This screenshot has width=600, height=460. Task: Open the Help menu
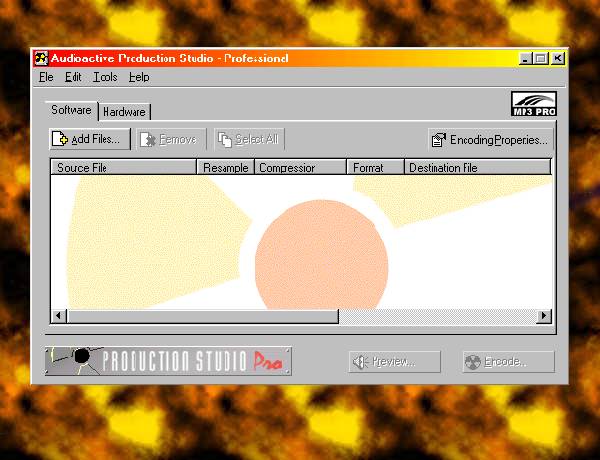point(139,77)
